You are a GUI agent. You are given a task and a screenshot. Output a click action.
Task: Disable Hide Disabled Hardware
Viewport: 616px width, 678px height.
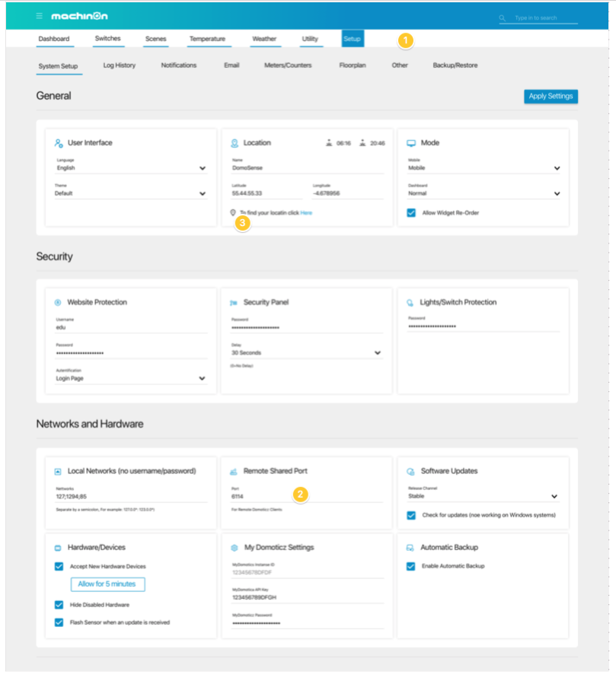[59, 603]
